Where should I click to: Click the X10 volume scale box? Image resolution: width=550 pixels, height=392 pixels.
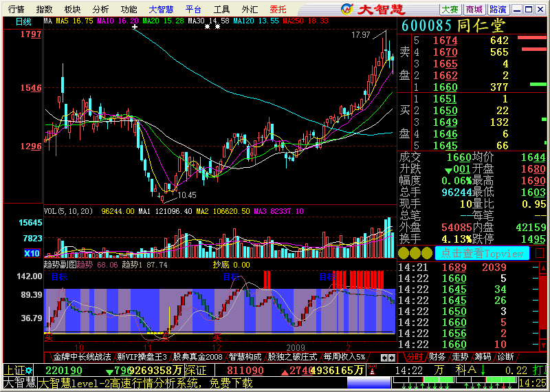coord(32,253)
